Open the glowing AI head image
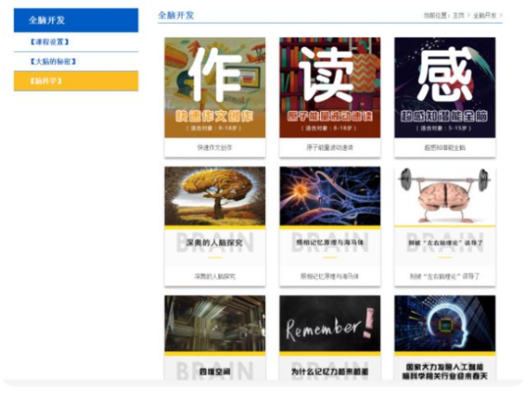Viewport: 532px width, 410px height. point(445,323)
